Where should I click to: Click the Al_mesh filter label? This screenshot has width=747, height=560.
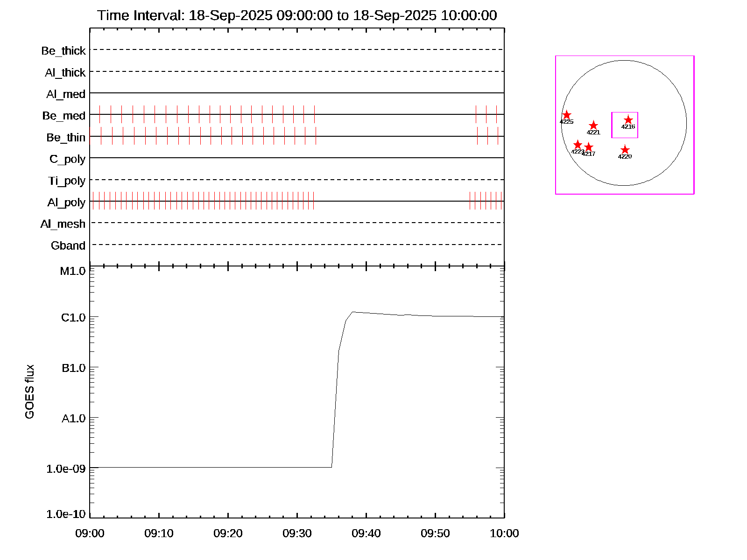tap(63, 224)
